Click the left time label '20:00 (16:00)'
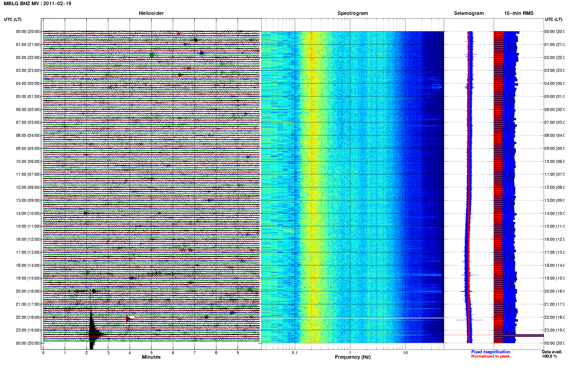The image size is (588, 368). [x=28, y=291]
